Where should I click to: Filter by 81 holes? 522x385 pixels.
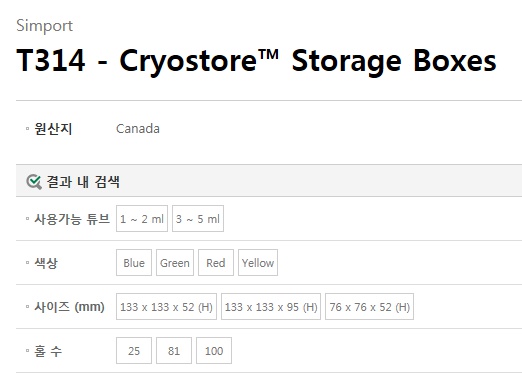[174, 351]
